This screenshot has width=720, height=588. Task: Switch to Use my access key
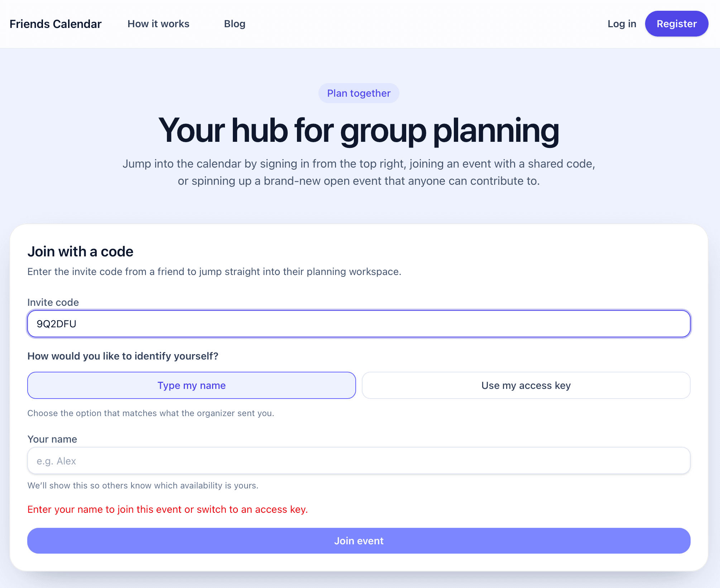[x=526, y=385]
